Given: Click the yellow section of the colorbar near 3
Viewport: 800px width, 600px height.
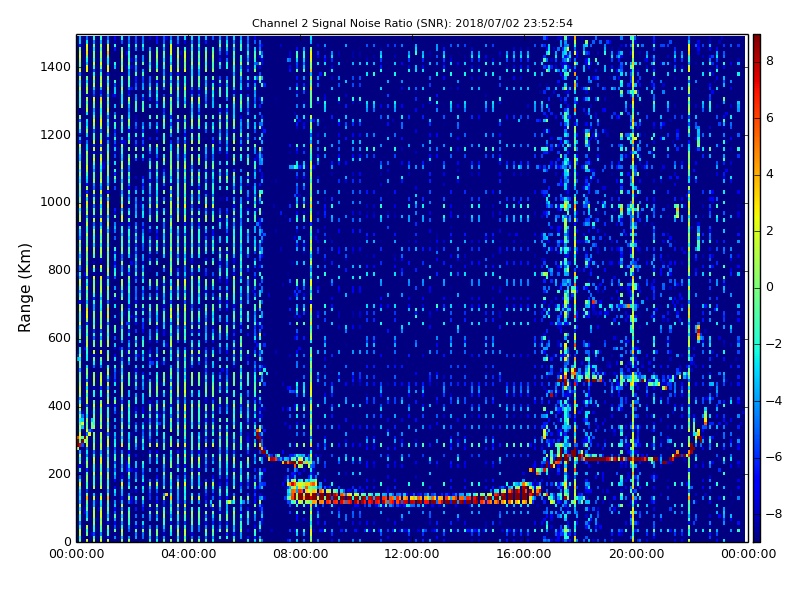Looking at the screenshot, I should point(757,203).
